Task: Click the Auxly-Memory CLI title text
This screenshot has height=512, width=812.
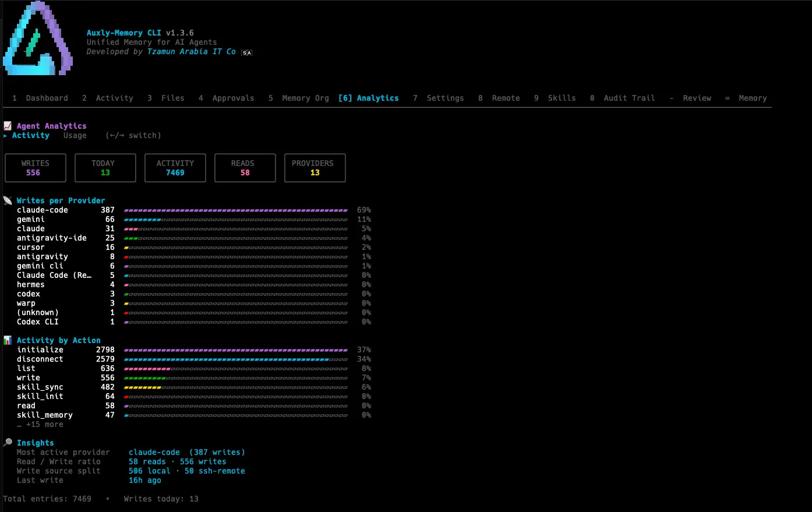Action: click(124, 33)
